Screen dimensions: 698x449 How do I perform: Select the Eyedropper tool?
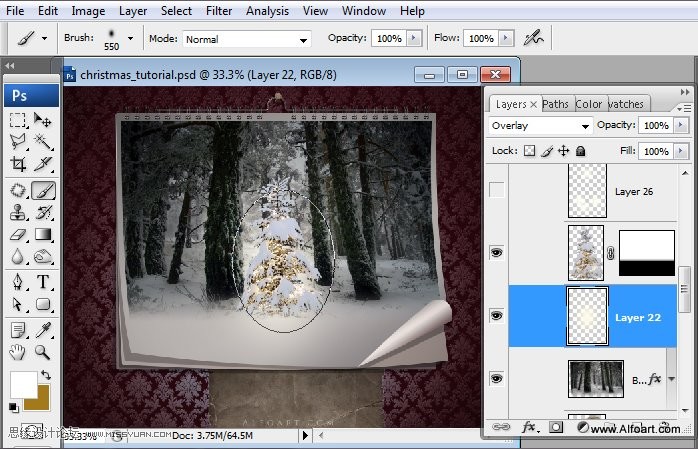(x=43, y=330)
